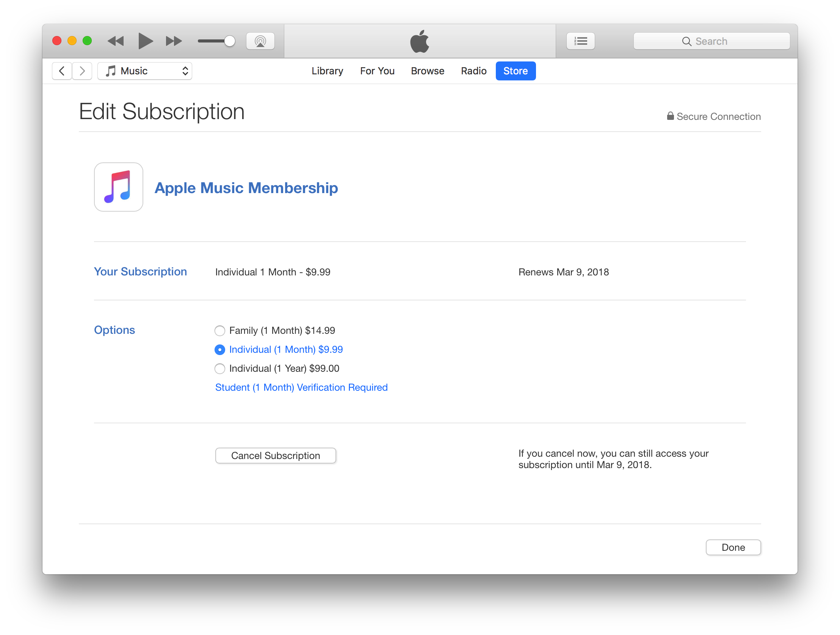Click the Apple Music app icon
Screen dimensions: 840x635
[x=119, y=187]
